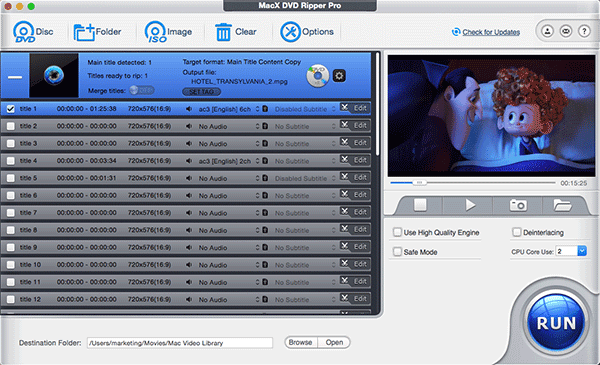Click the RUN button
Image resolution: width=600 pixels, height=365 pixels.
pyautogui.click(x=556, y=323)
